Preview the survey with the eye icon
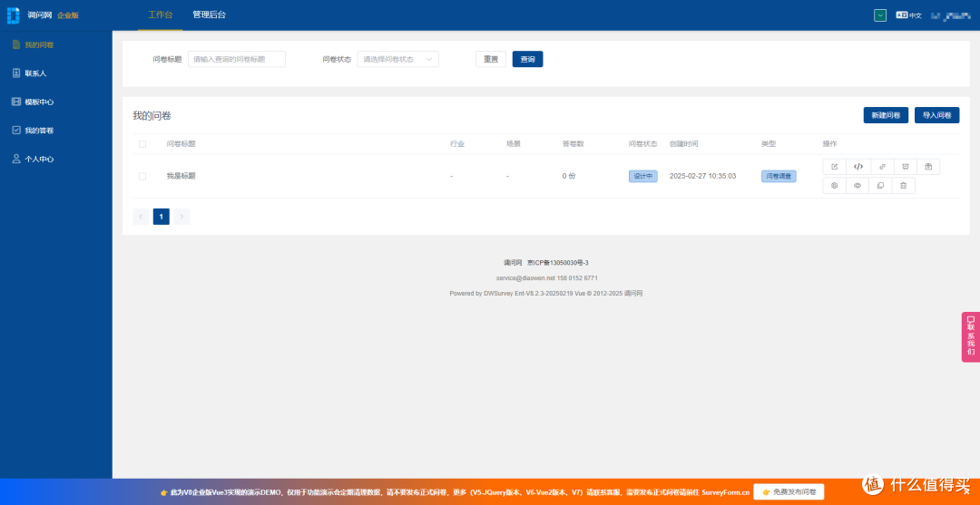The height and width of the screenshot is (505, 980). 857,185
